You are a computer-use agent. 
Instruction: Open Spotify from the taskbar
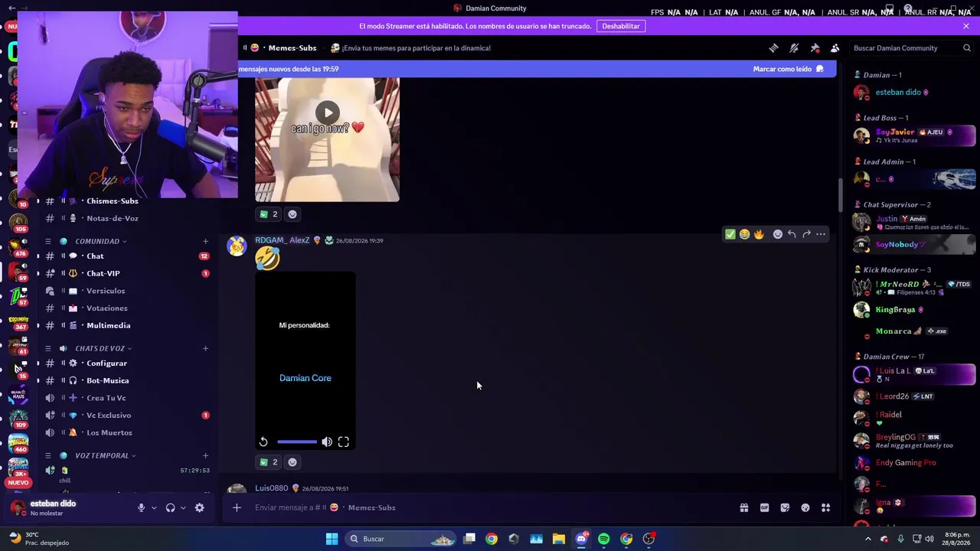[x=604, y=539]
